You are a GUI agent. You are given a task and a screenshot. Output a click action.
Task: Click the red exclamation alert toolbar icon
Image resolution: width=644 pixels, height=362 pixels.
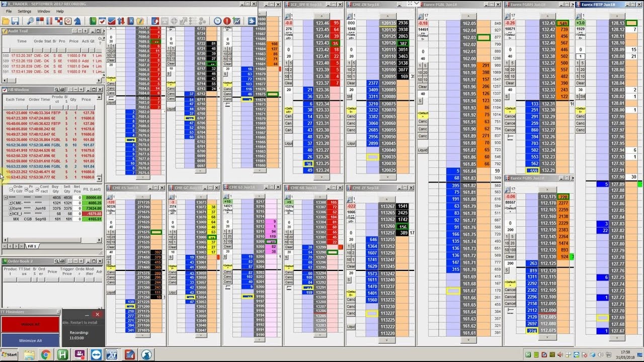(227, 21)
